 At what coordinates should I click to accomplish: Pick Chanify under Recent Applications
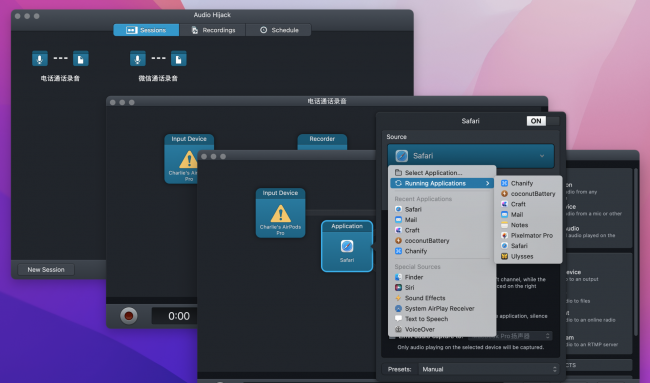[x=442, y=251]
